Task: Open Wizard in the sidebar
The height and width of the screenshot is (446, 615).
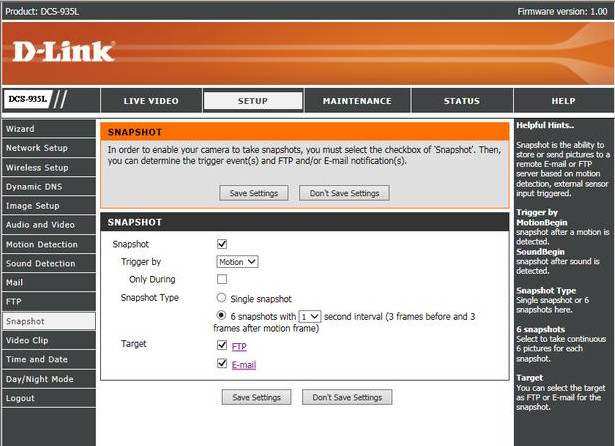Action: (49, 129)
